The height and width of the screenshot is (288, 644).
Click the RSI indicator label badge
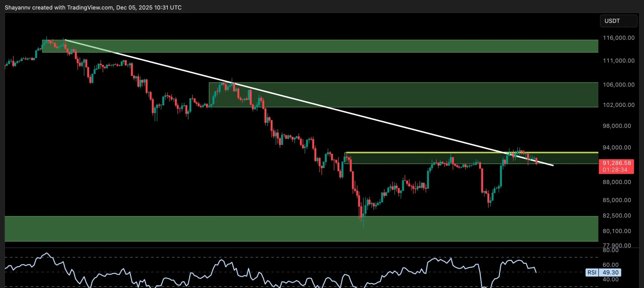tap(592, 272)
